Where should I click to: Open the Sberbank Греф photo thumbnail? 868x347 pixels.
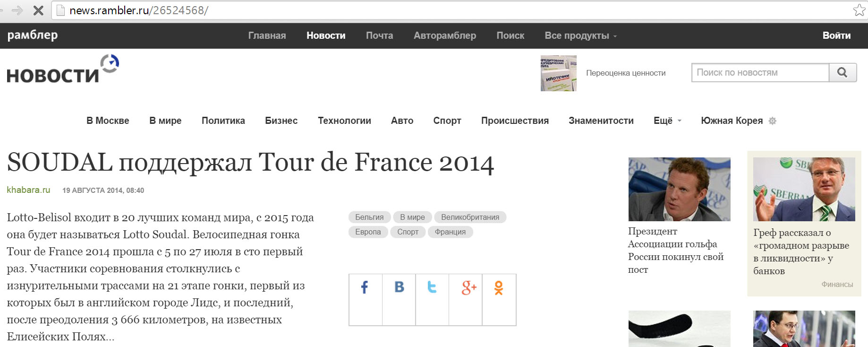pyautogui.click(x=804, y=189)
